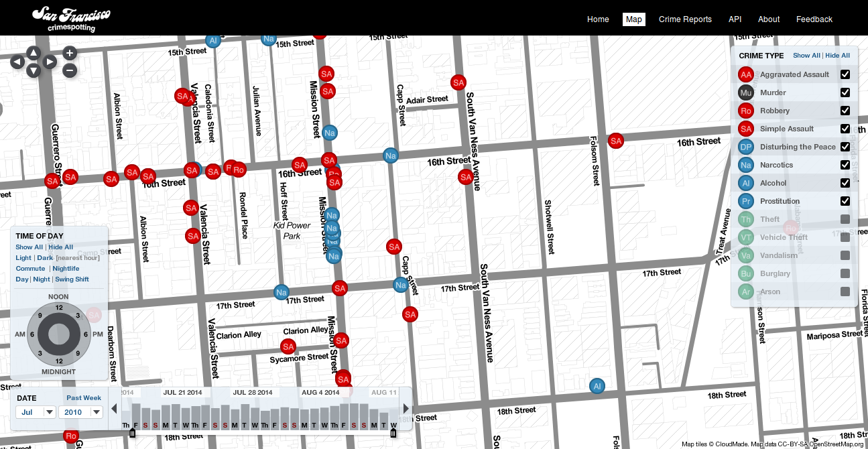
Task: Click the right handle of the date range slider
Action: point(393,434)
